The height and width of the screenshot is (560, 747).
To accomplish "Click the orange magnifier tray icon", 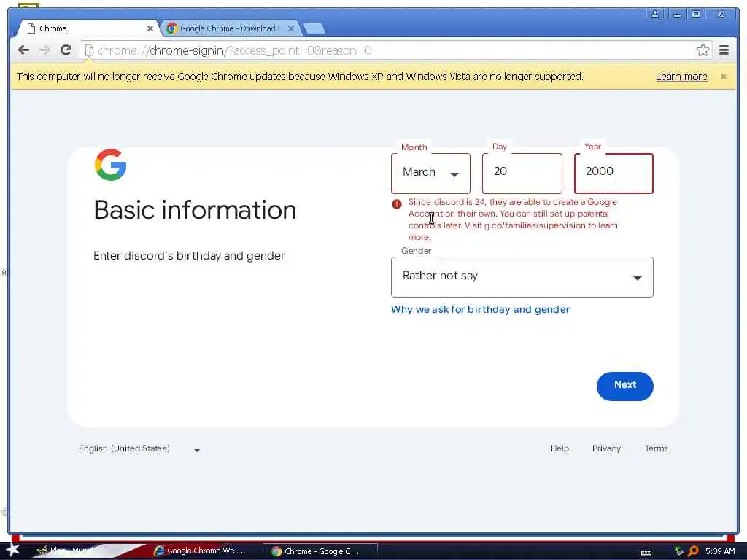I will click(x=693, y=551).
